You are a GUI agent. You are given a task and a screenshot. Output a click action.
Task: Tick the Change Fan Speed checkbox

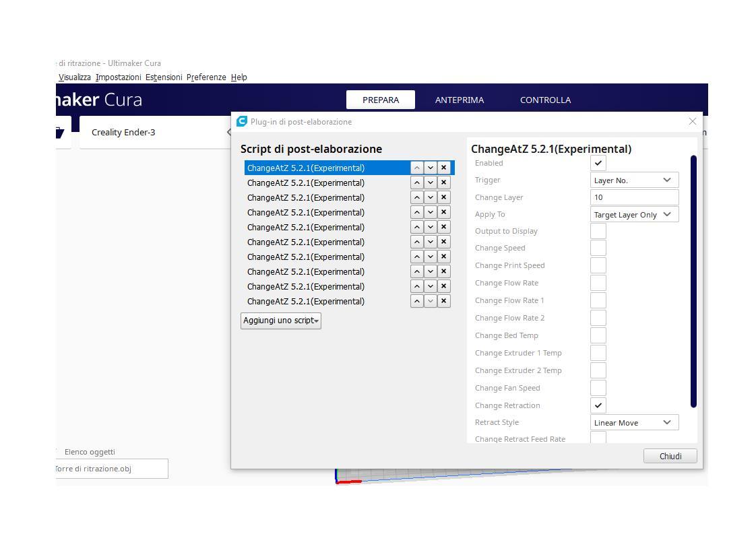[x=598, y=388]
